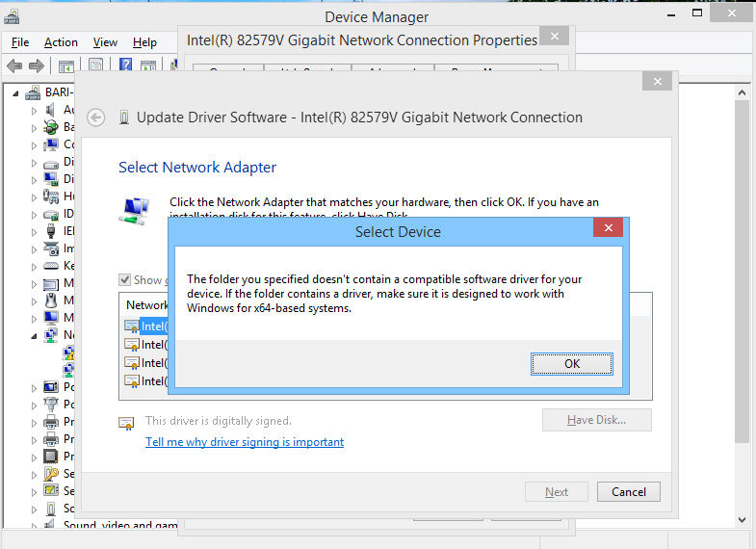Expand the arrow beside the Computer category
Image resolution: width=756 pixels, height=549 pixels.
[34, 145]
